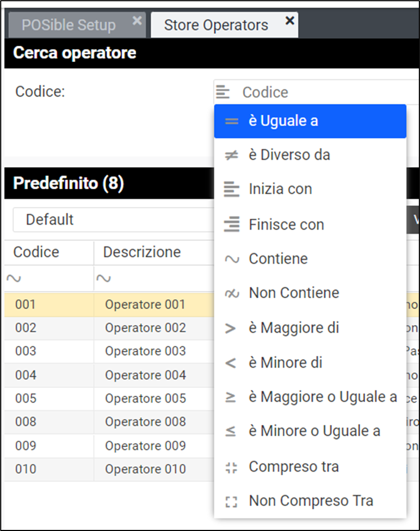Click the crossed tilde icon for Non Contiene
The width and height of the screenshot is (420, 531).
[x=232, y=293]
